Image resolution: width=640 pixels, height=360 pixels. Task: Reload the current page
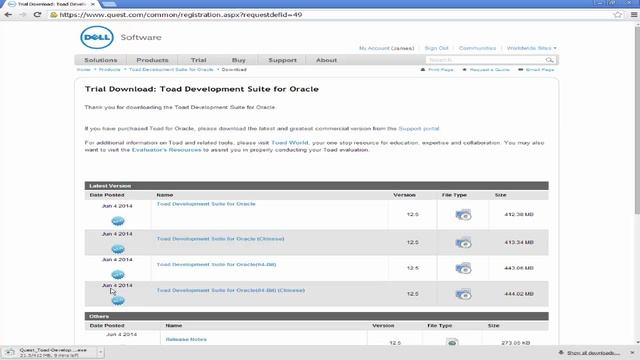[37, 15]
